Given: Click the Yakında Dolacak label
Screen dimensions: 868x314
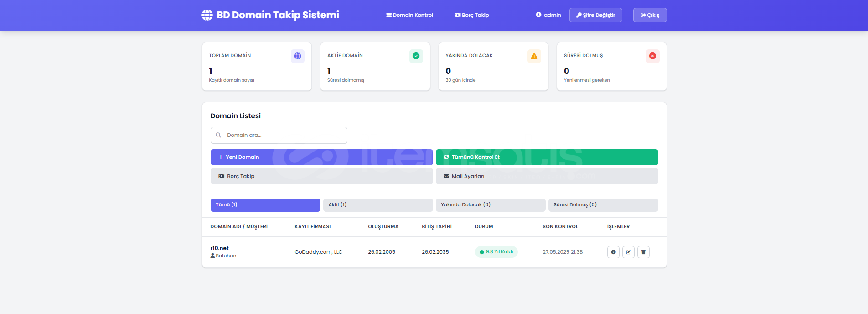Looking at the screenshot, I should click(x=469, y=56).
